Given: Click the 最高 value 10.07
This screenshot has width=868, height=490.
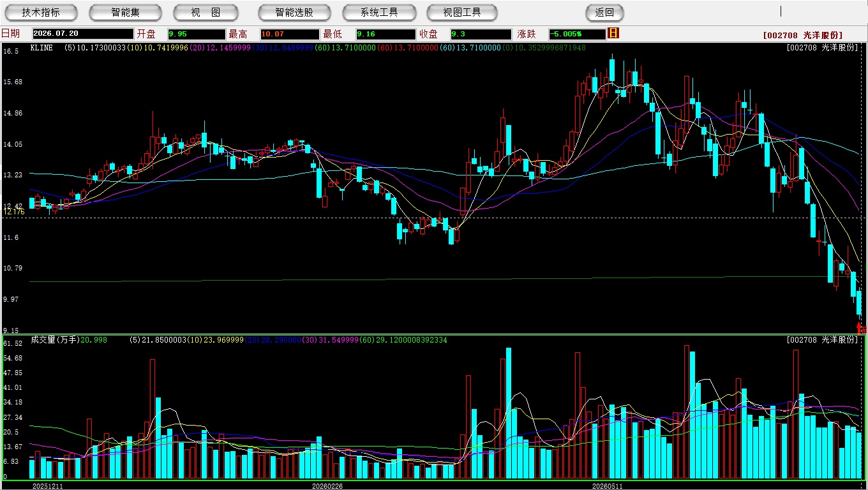Looking at the screenshot, I should click(289, 34).
